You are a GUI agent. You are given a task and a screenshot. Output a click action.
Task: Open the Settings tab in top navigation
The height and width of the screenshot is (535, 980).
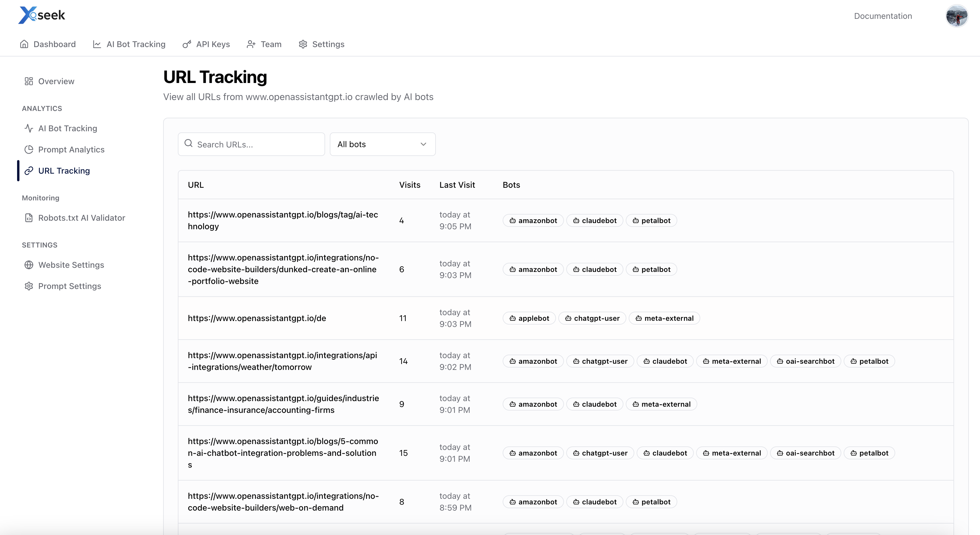pos(322,44)
